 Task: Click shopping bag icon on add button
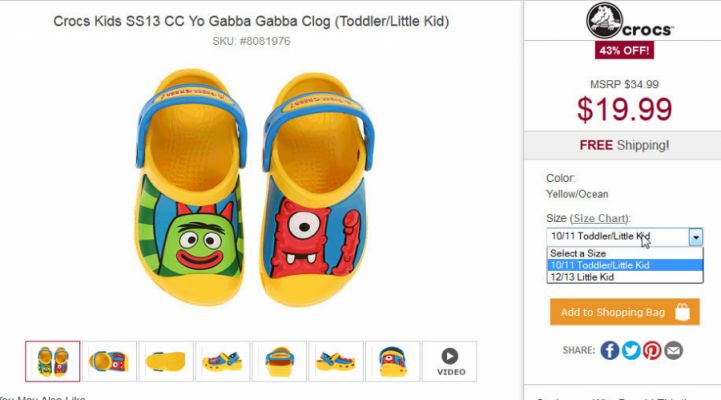[x=682, y=312]
